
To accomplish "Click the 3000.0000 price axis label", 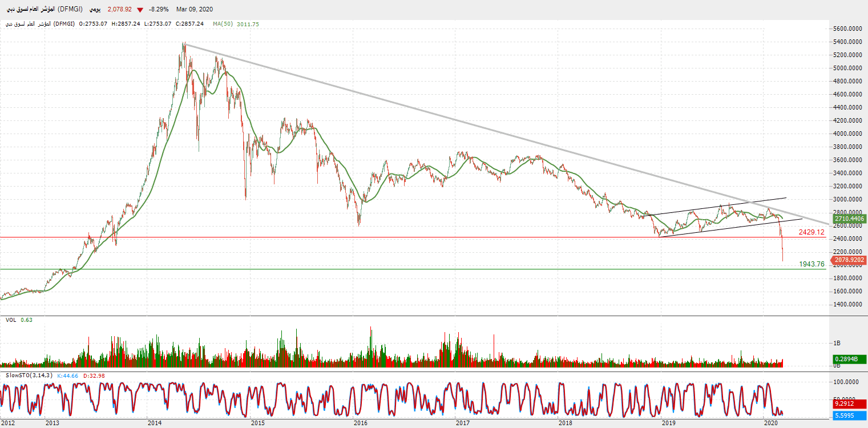I will coord(847,199).
